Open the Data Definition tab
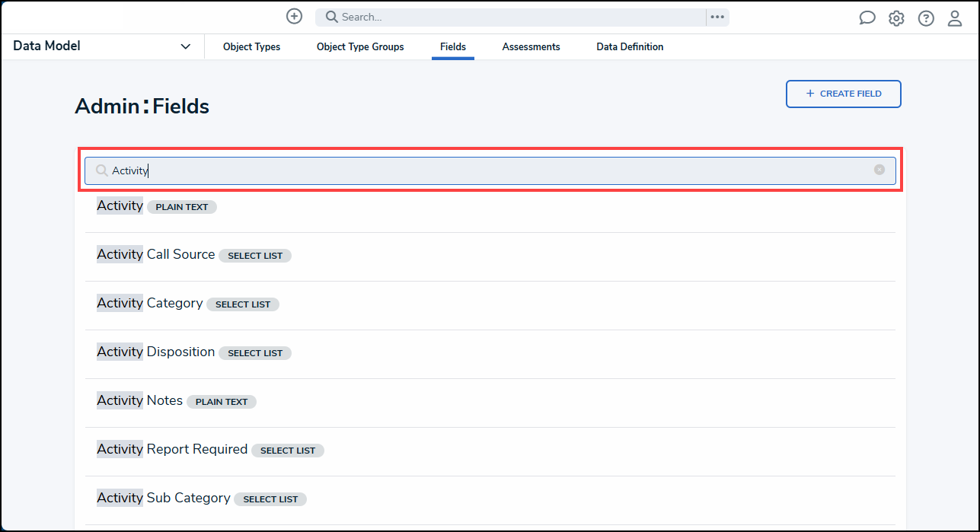 coord(630,47)
